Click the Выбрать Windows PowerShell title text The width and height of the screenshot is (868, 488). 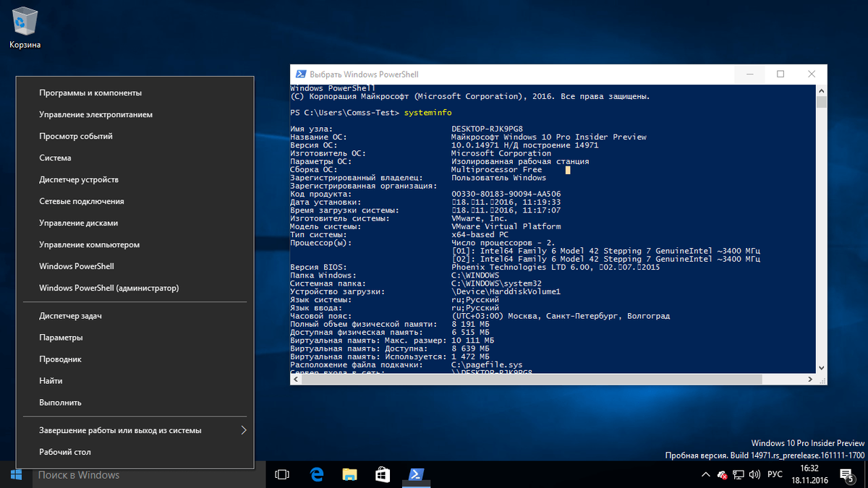click(364, 74)
